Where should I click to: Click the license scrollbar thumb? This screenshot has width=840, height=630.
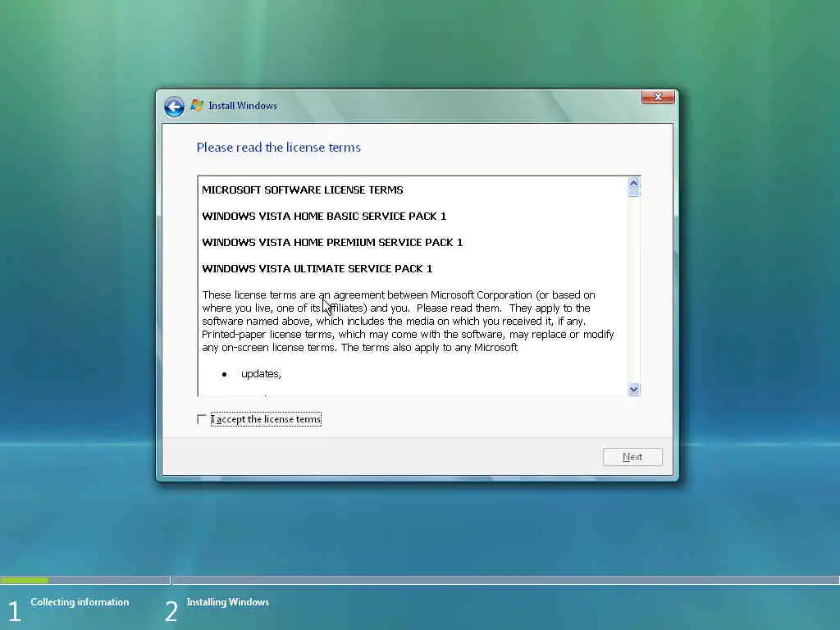[634, 193]
